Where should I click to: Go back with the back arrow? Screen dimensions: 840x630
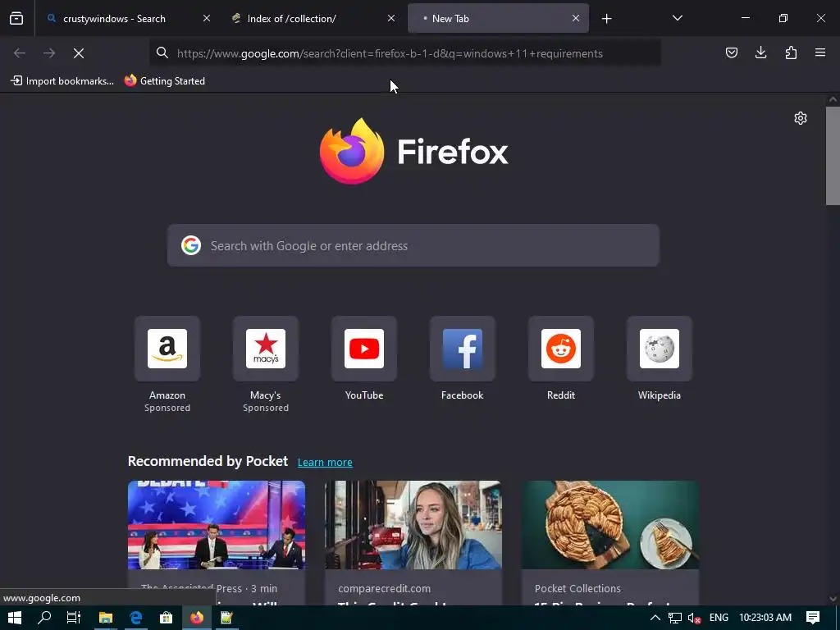20,53
